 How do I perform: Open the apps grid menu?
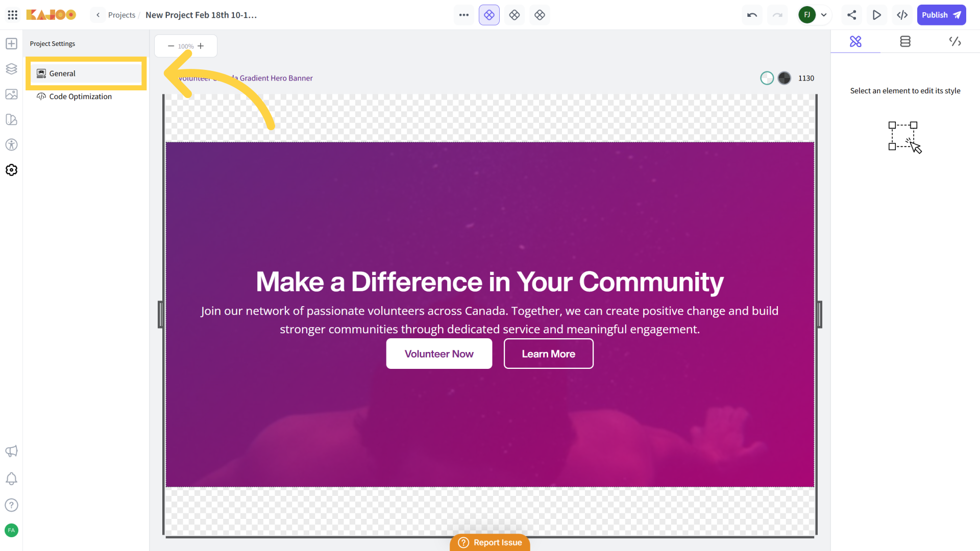click(13, 15)
